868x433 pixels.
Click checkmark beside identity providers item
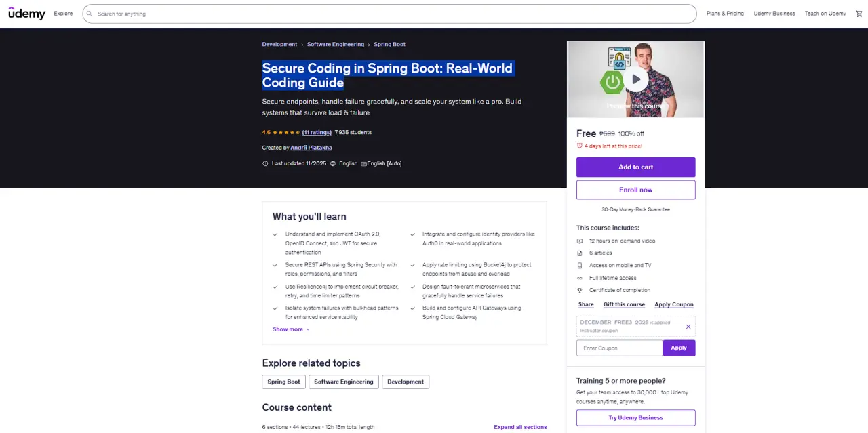[x=412, y=234]
